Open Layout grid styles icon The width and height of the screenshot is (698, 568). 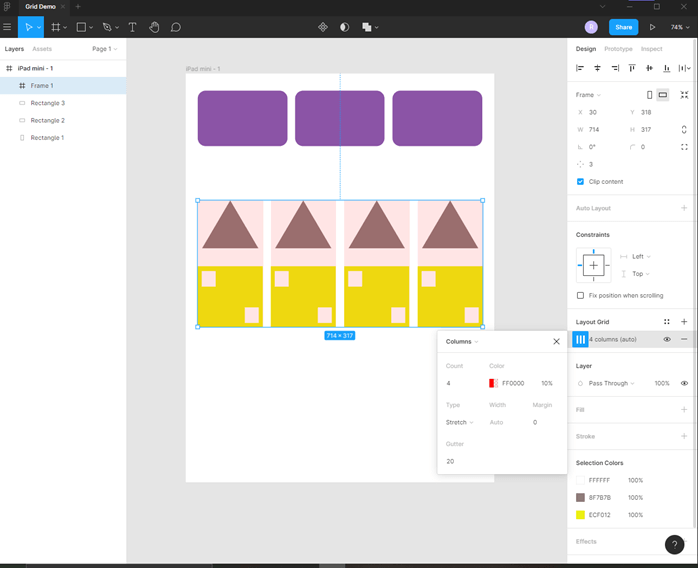[666, 321]
